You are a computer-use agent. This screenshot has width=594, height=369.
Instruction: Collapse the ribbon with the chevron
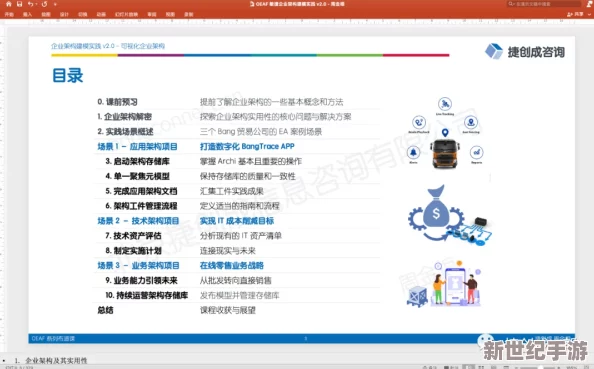tap(589, 14)
